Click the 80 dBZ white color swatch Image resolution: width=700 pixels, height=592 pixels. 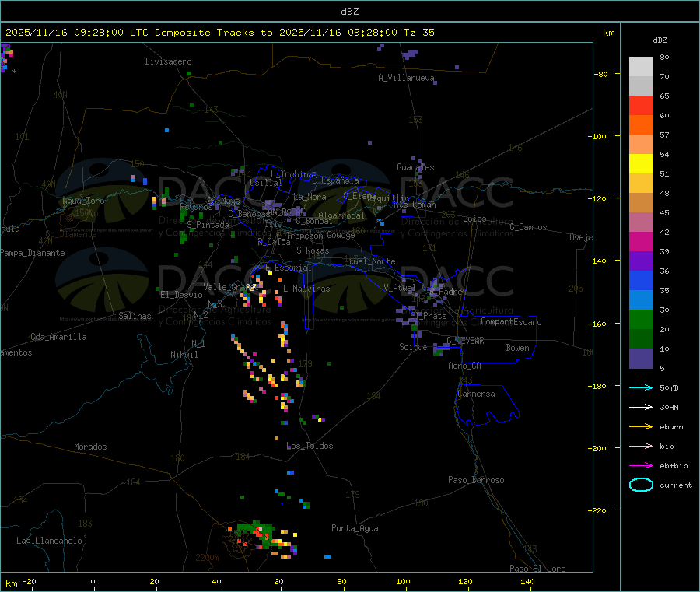click(x=641, y=67)
